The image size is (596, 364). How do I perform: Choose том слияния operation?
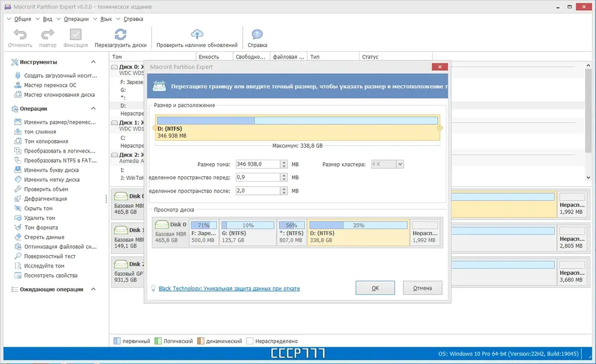point(35,132)
